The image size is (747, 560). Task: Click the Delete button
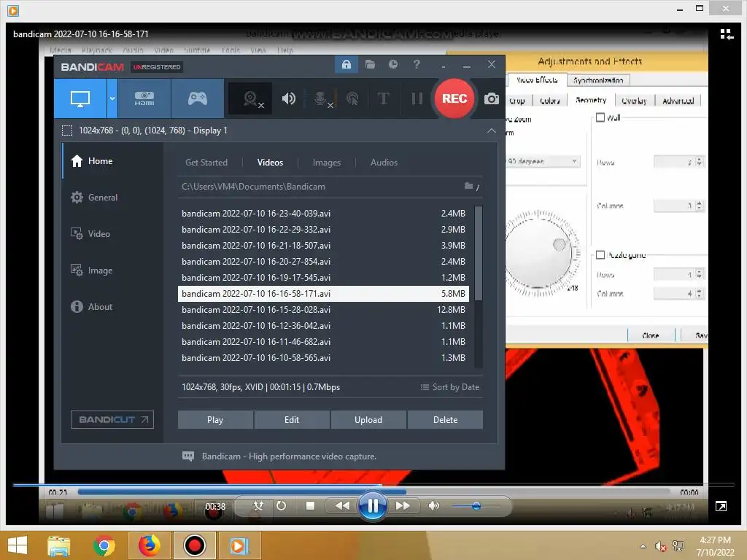(445, 419)
